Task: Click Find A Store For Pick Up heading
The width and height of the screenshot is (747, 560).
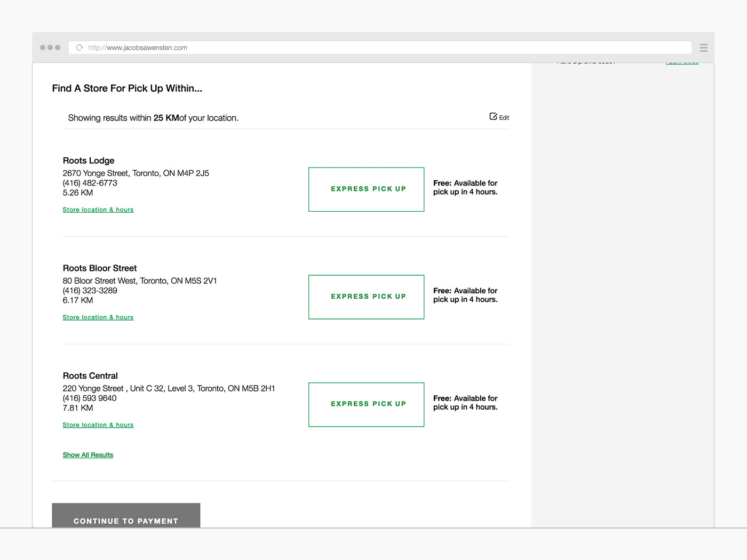Action: pyautogui.click(x=127, y=89)
